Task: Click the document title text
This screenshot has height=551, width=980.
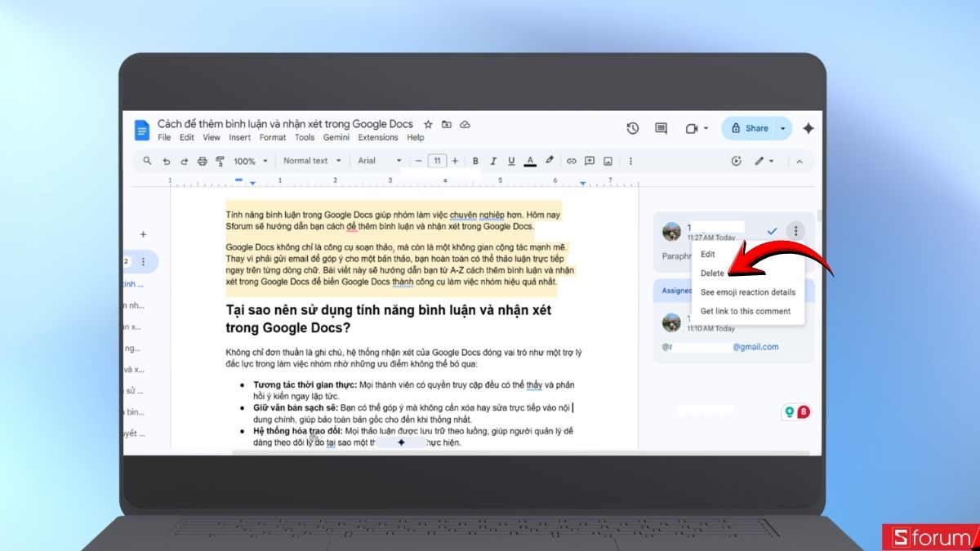Action: click(x=285, y=124)
